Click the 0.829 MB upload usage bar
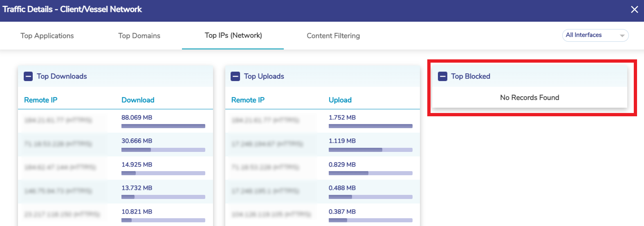644x226 pixels. tap(370, 173)
